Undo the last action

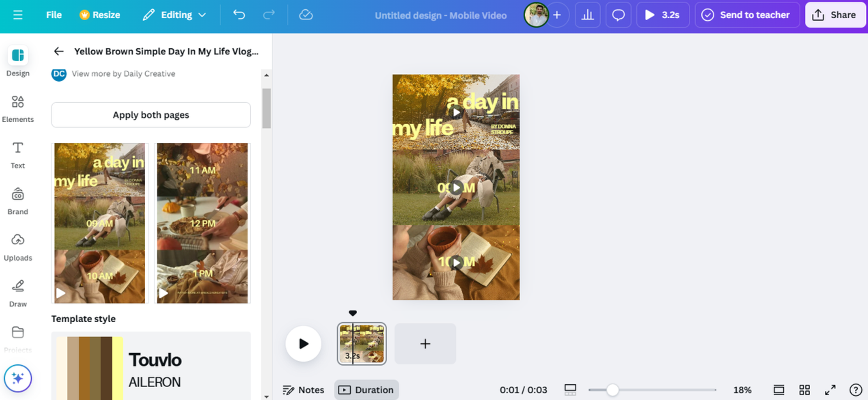(x=239, y=15)
